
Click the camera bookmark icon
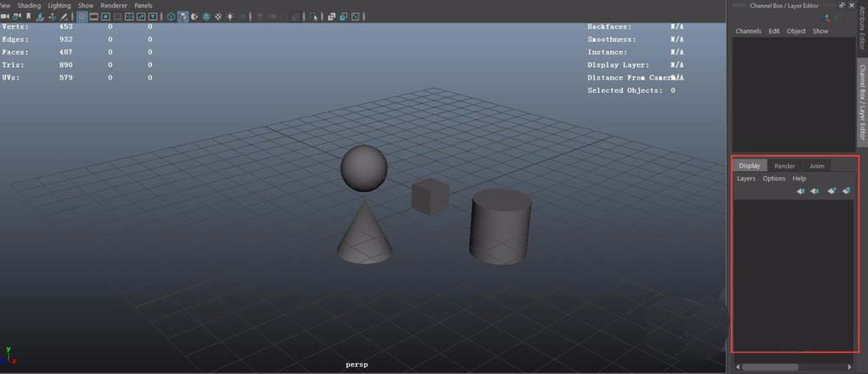pos(28,16)
